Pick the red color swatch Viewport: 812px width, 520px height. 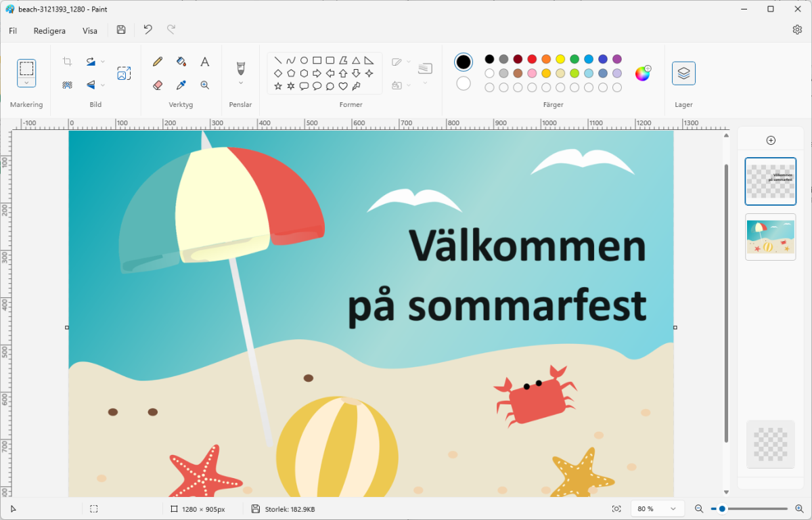point(532,59)
